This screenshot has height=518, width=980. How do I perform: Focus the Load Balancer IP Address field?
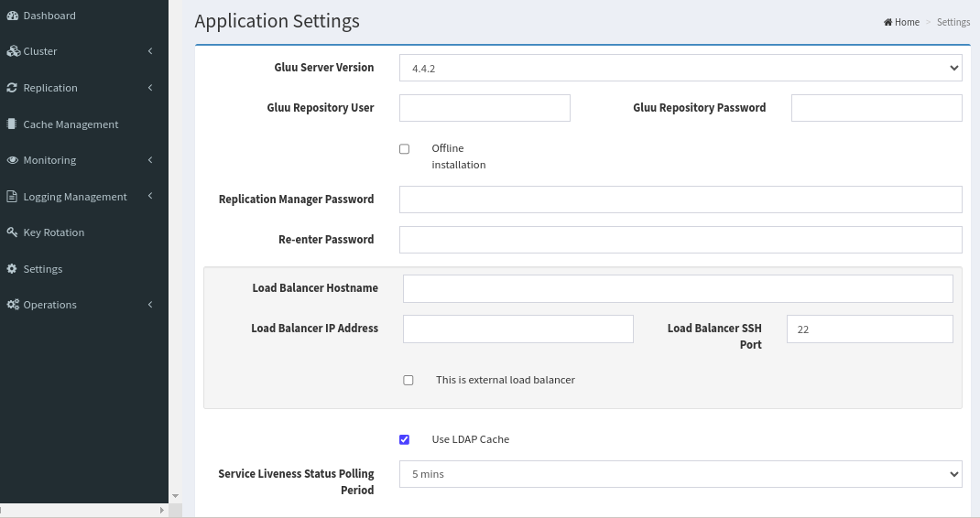(x=518, y=329)
